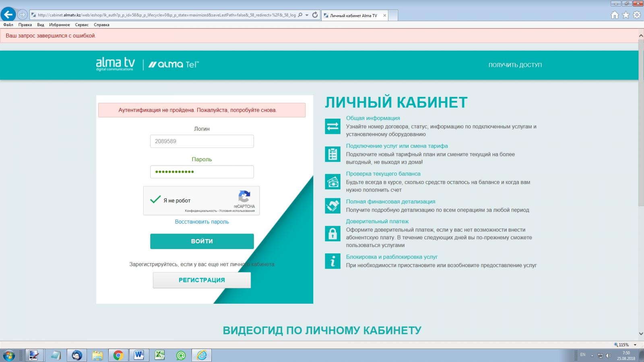Viewport: 644px width, 362px height.
Task: Click the Пароль password field
Action: [202, 172]
